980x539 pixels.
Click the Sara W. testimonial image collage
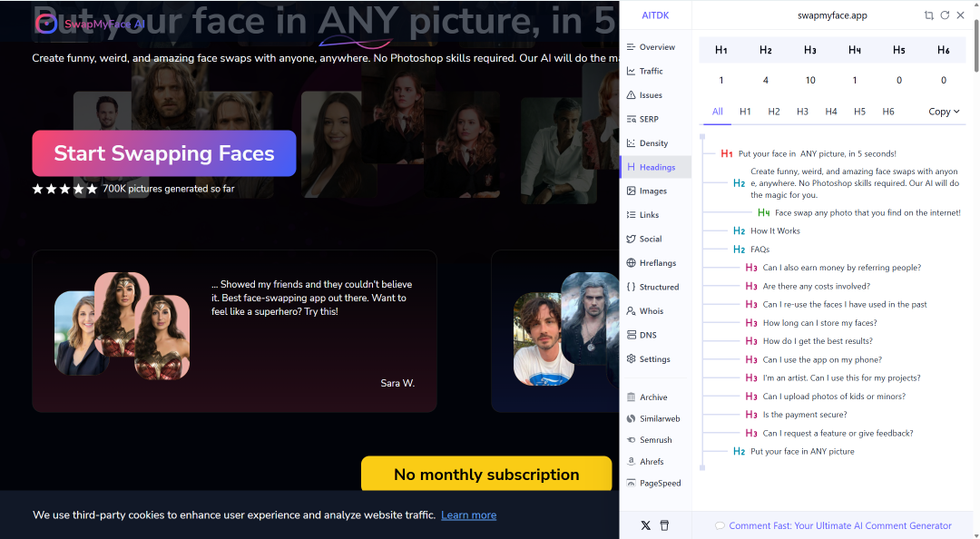122,325
